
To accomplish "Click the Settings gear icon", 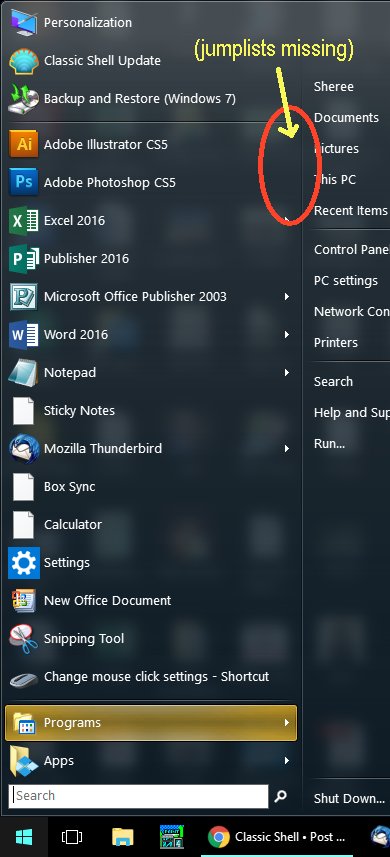I will coord(23,562).
